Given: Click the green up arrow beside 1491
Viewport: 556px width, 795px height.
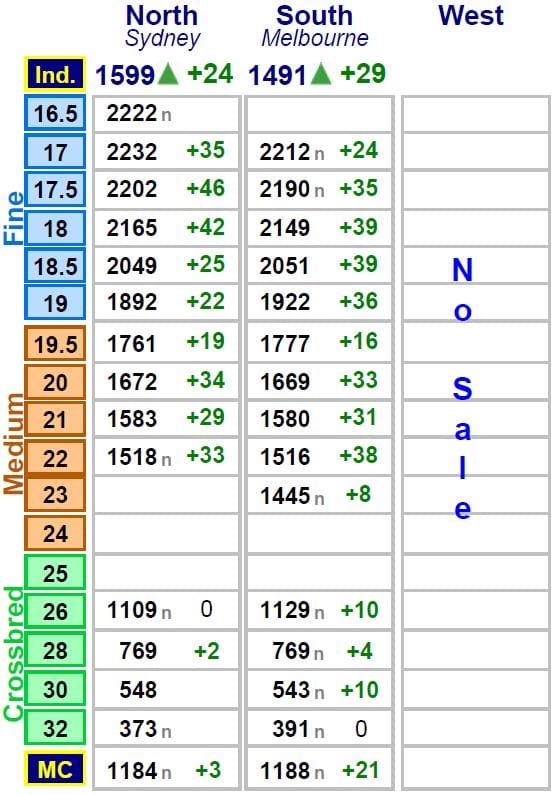Looking at the screenshot, I should tap(320, 74).
